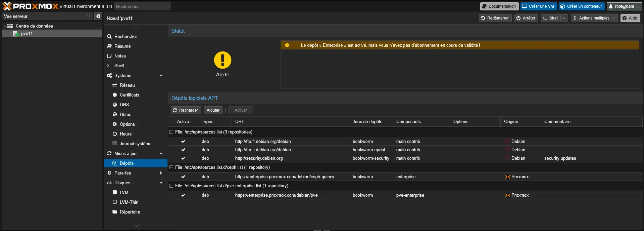Open the Répertoire directory page

point(130,212)
